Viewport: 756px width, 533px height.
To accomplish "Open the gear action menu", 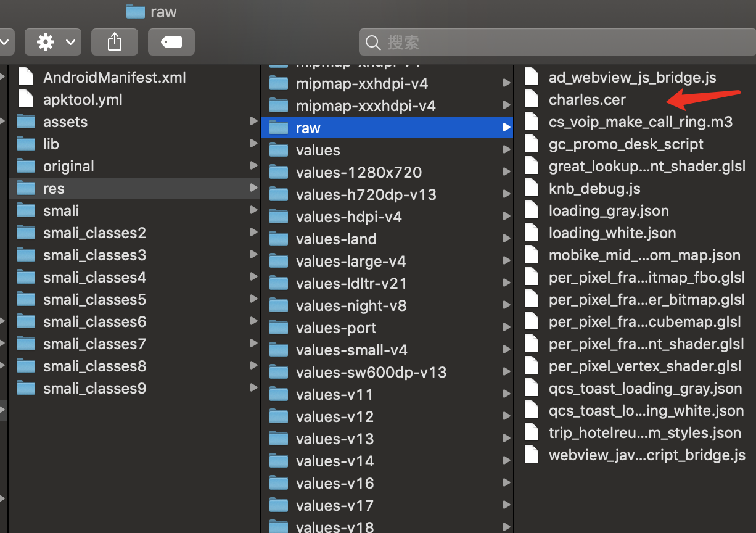I will [x=53, y=42].
